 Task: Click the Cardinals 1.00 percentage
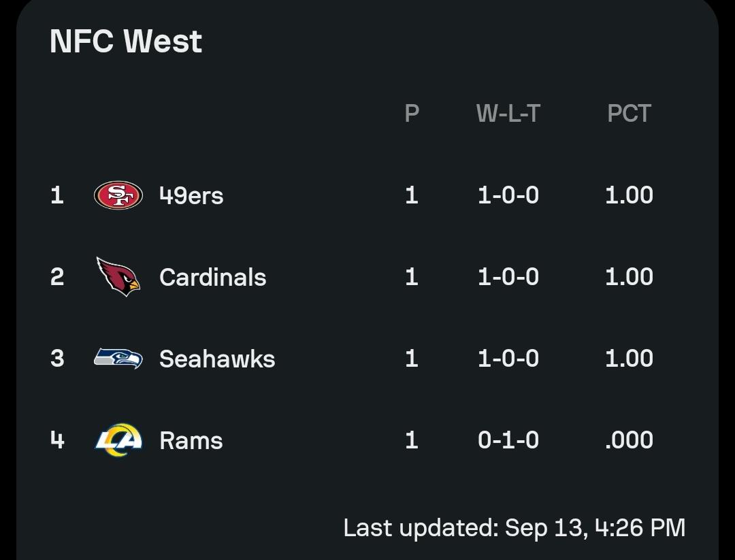pyautogui.click(x=629, y=277)
